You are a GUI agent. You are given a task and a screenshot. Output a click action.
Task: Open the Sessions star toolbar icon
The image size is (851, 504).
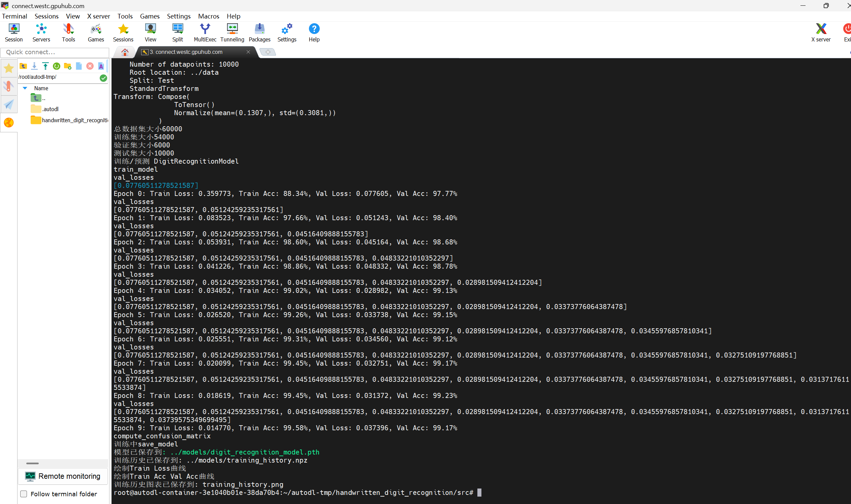point(123,33)
